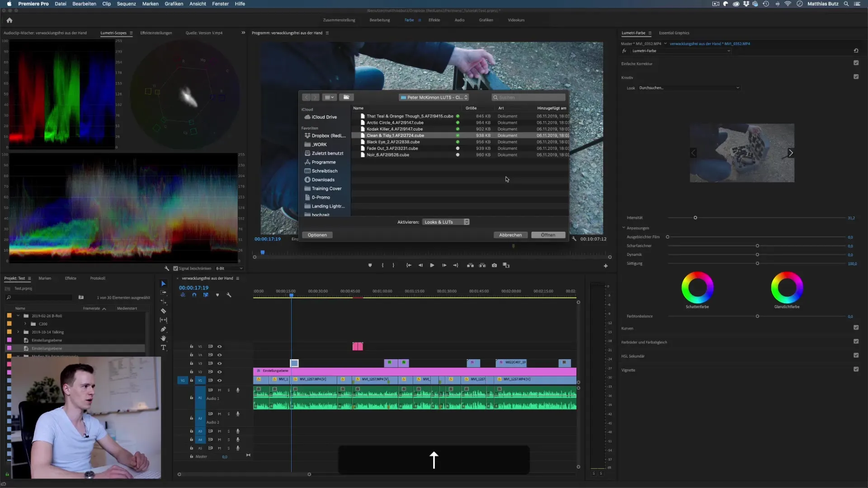Open the Look Durchsuchen dropdown
The height and width of the screenshot is (488, 868).
689,88
